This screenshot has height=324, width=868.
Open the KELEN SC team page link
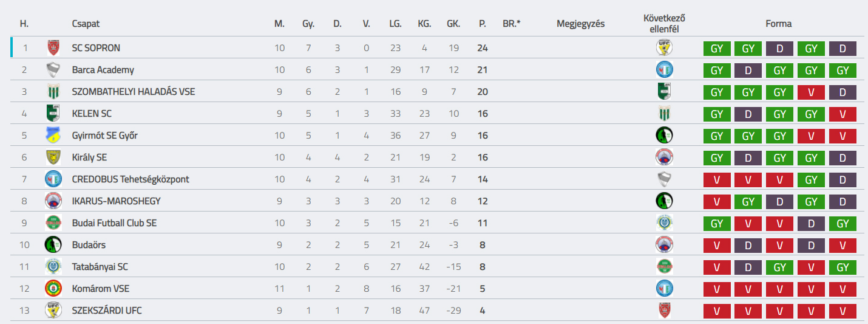pos(92,114)
